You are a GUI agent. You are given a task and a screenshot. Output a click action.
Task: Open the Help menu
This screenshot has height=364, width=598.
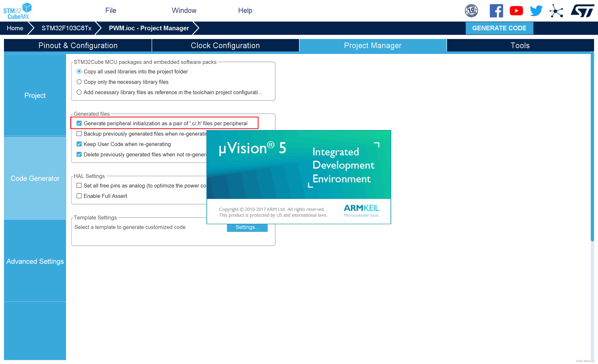click(x=245, y=10)
